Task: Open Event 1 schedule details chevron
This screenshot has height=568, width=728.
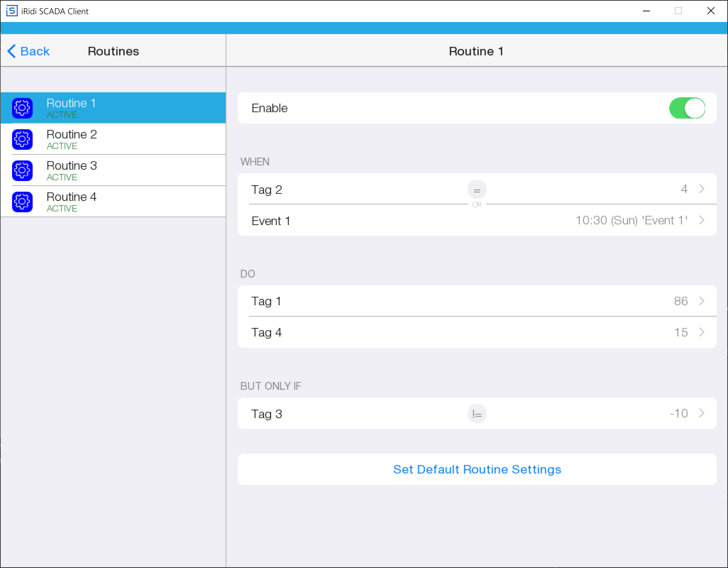Action: [702, 220]
